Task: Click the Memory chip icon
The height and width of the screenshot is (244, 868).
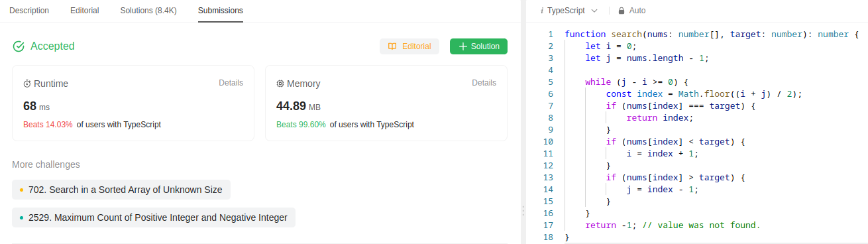Action: (280, 84)
